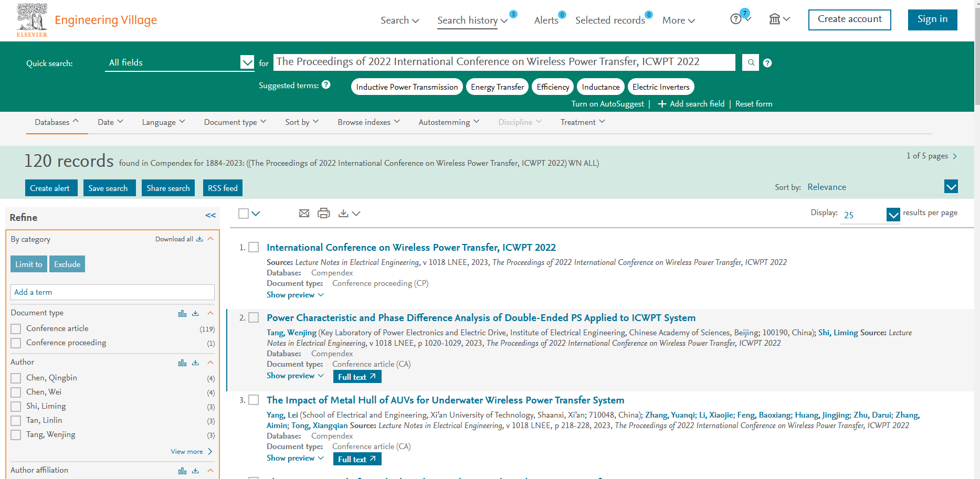Download Author affiliation facet data
The height and width of the screenshot is (479, 980).
(195, 471)
